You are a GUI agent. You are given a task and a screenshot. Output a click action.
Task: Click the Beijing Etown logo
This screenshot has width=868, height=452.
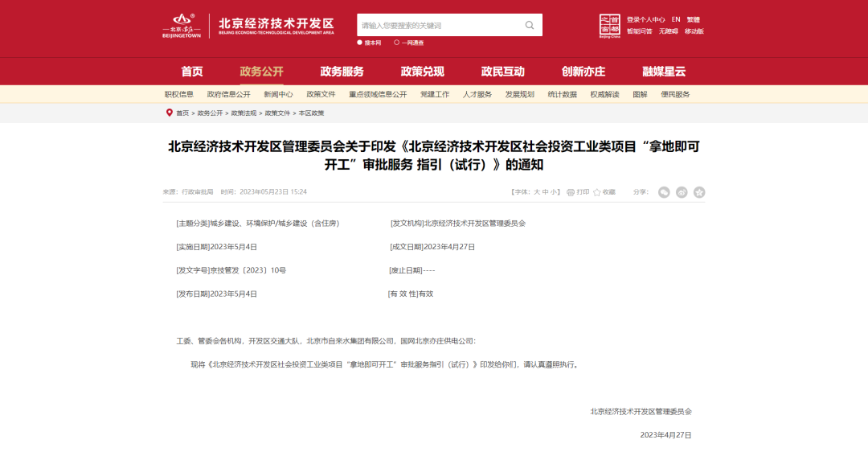(182, 26)
